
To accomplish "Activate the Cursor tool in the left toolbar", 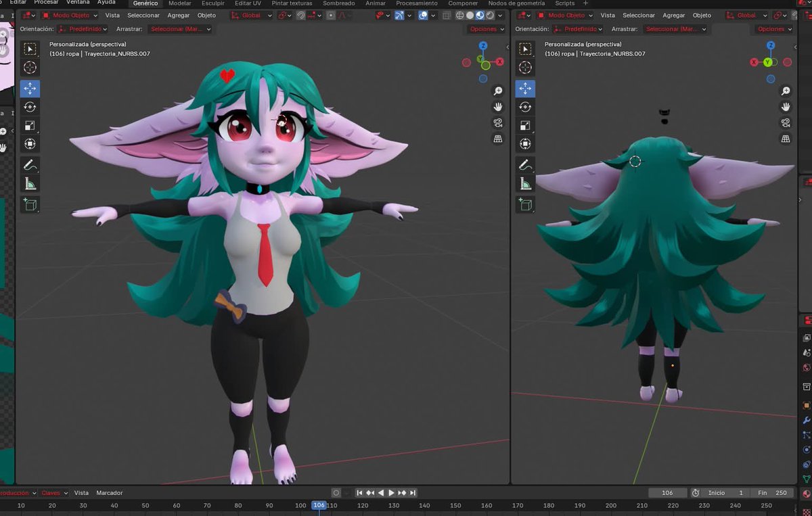I will [30, 68].
